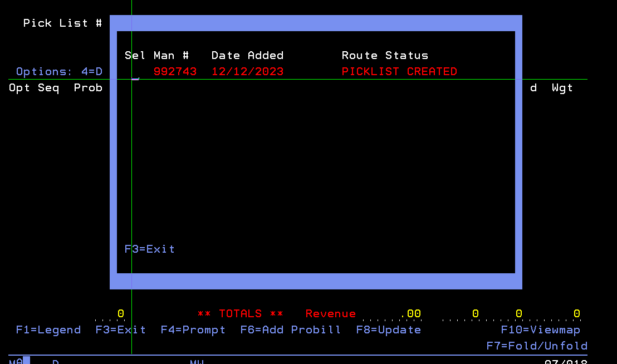Click F3=Exit in the bottom function bar
The width and height of the screenshot is (617, 364).
[x=120, y=330]
